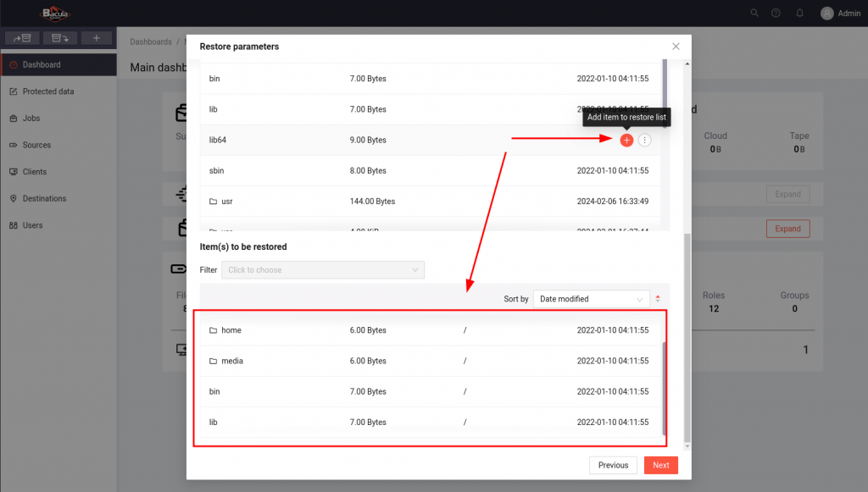This screenshot has height=492, width=868.
Task: Click the Next button
Action: click(660, 465)
